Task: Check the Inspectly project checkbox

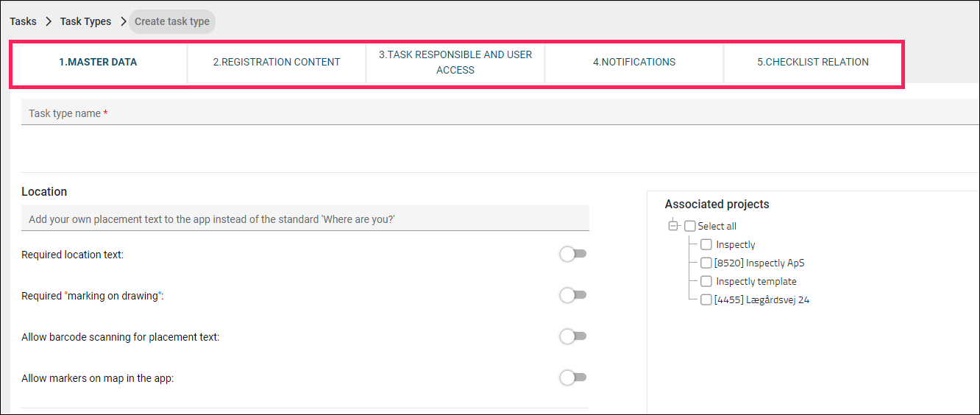Action: coord(706,244)
